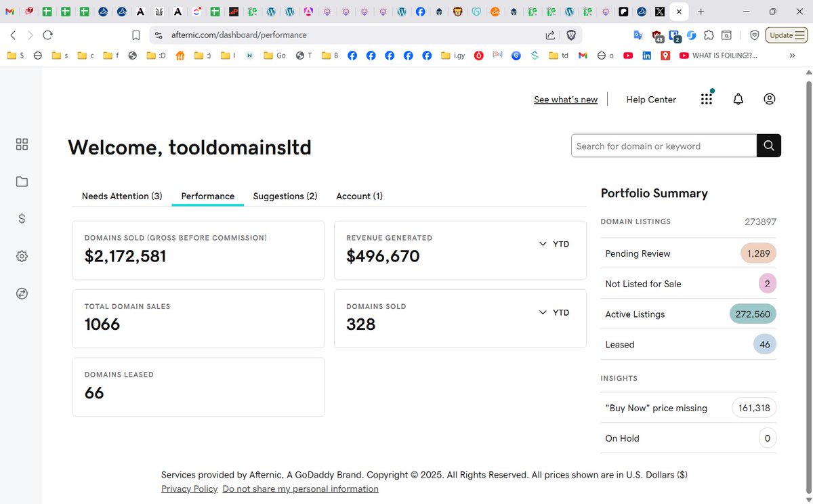813x504 pixels.
Task: Click the bookmark page icon beside address bar
Action: (136, 35)
